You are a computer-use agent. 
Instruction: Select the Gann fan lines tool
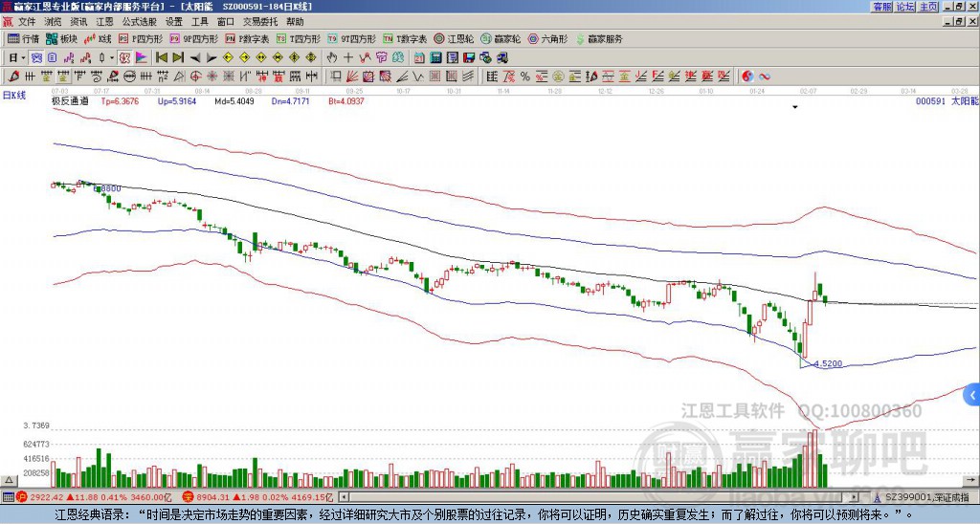pos(352,76)
